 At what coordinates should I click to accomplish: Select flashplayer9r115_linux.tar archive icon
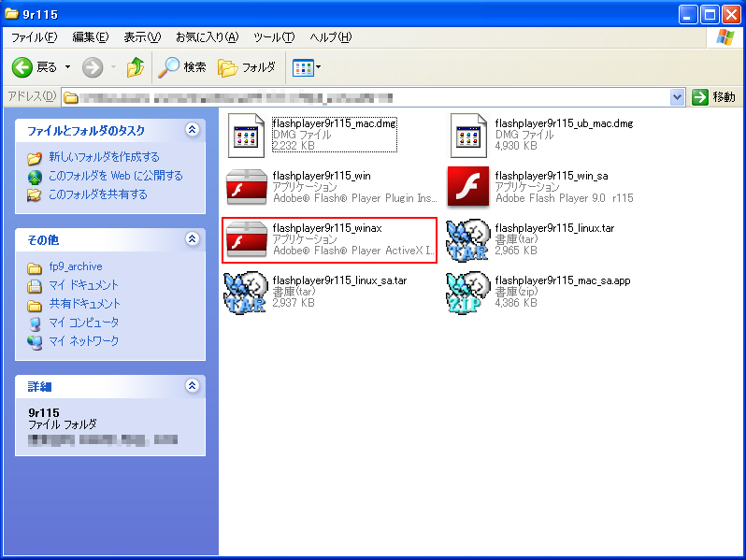click(468, 239)
